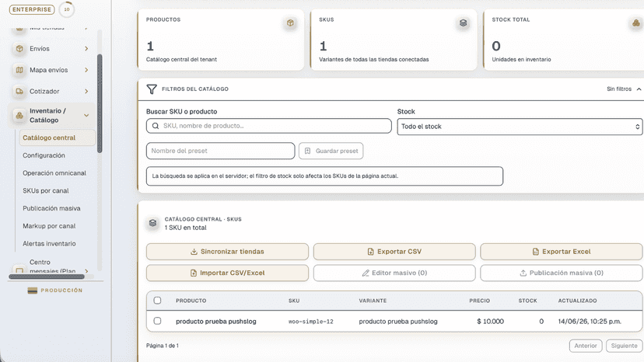Click the sidebar horizontal scrollbar
The width and height of the screenshot is (644, 362).
click(x=47, y=277)
